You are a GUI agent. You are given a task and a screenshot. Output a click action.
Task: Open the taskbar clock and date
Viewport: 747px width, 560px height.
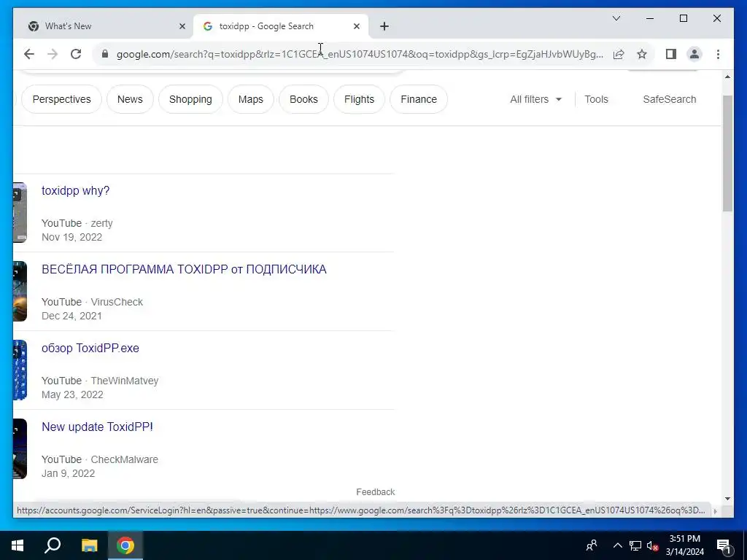pos(685,545)
